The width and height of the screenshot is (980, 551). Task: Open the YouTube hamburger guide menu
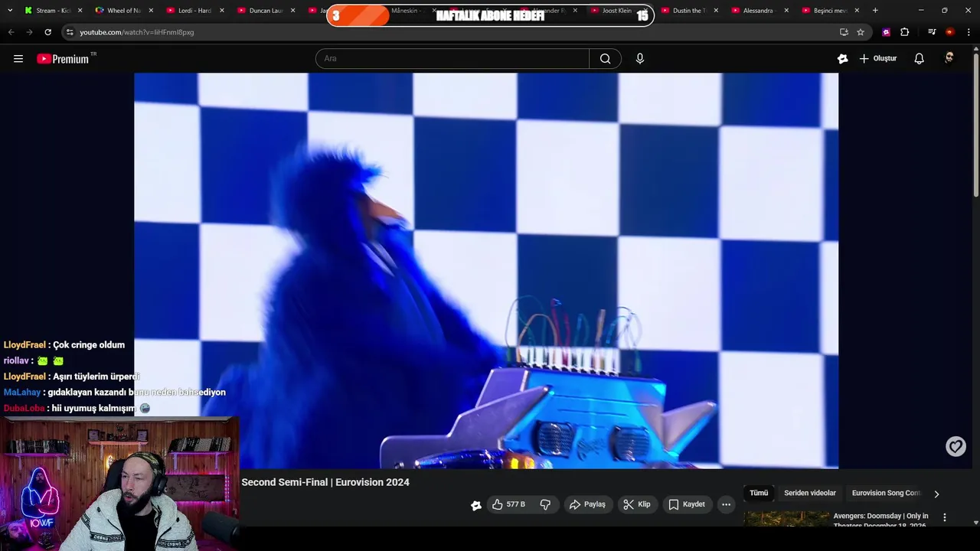tap(18, 59)
